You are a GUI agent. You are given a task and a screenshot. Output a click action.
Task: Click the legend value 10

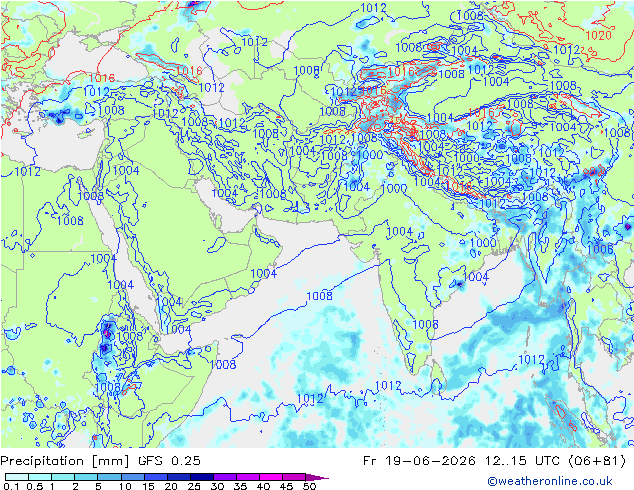pos(125,486)
